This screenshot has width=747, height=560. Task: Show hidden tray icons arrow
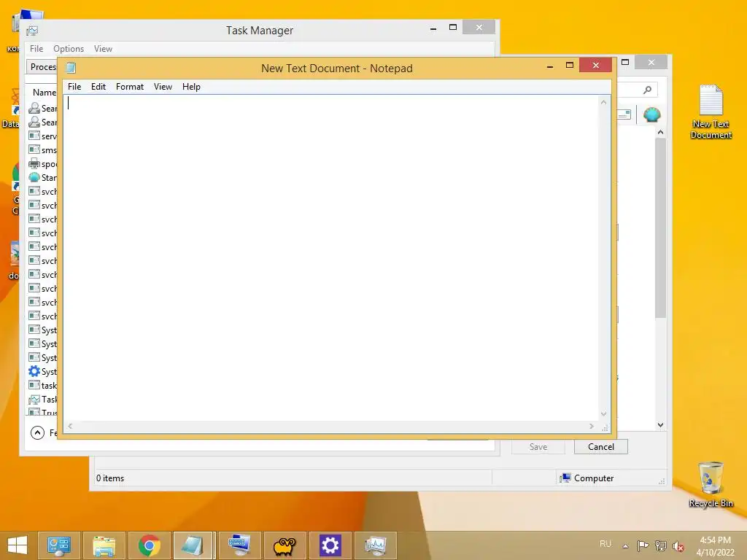[x=625, y=545]
